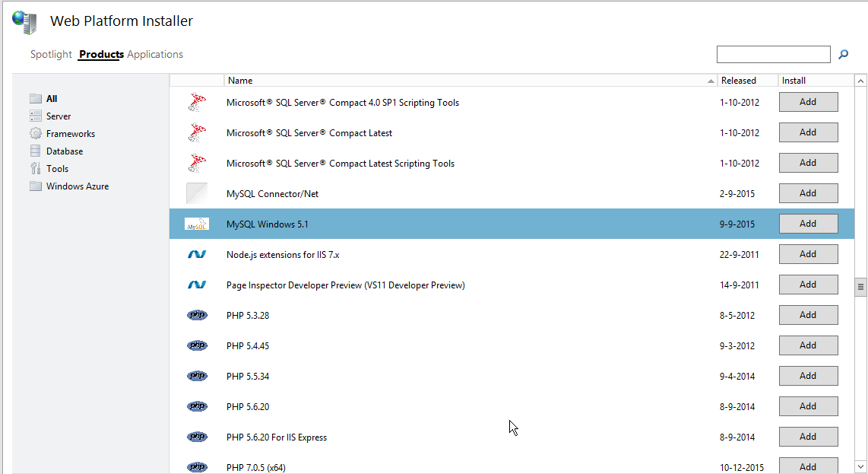Click the 9-9-2015 release date
This screenshot has height=474, width=868.
tap(737, 224)
